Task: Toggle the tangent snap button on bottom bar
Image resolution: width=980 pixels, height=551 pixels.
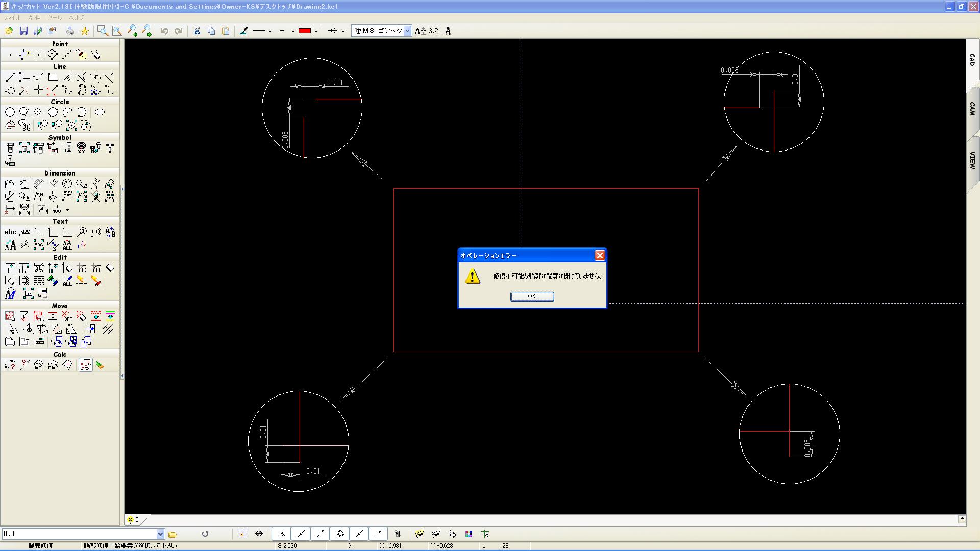Action: [281, 534]
